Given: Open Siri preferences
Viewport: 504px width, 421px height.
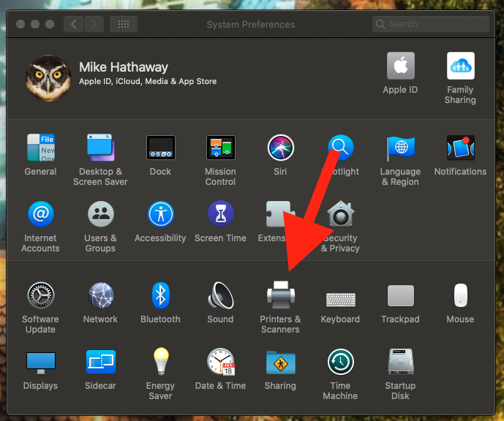Looking at the screenshot, I should 280,148.
